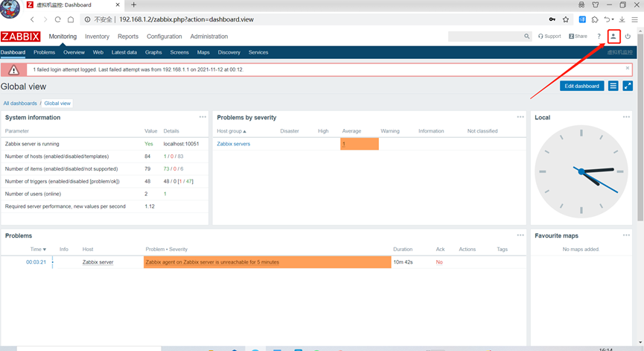
Task: Open the browser extensions puzzle icon
Action: point(595,19)
